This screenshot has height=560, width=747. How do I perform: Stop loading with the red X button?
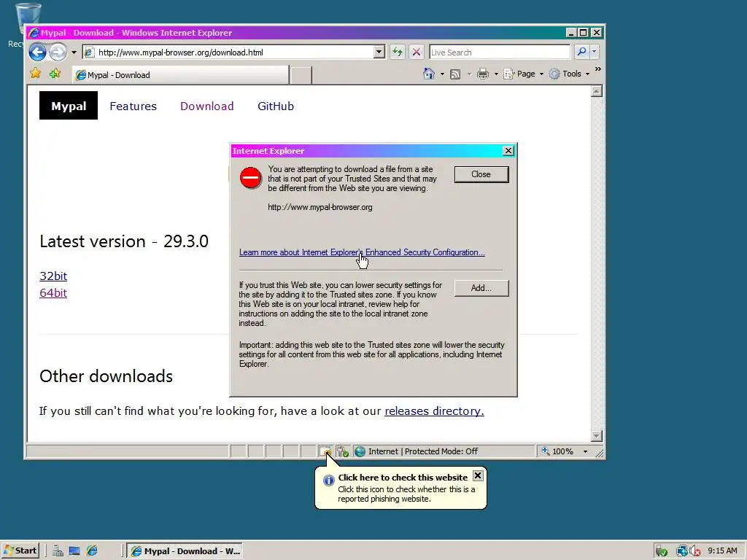pos(417,52)
